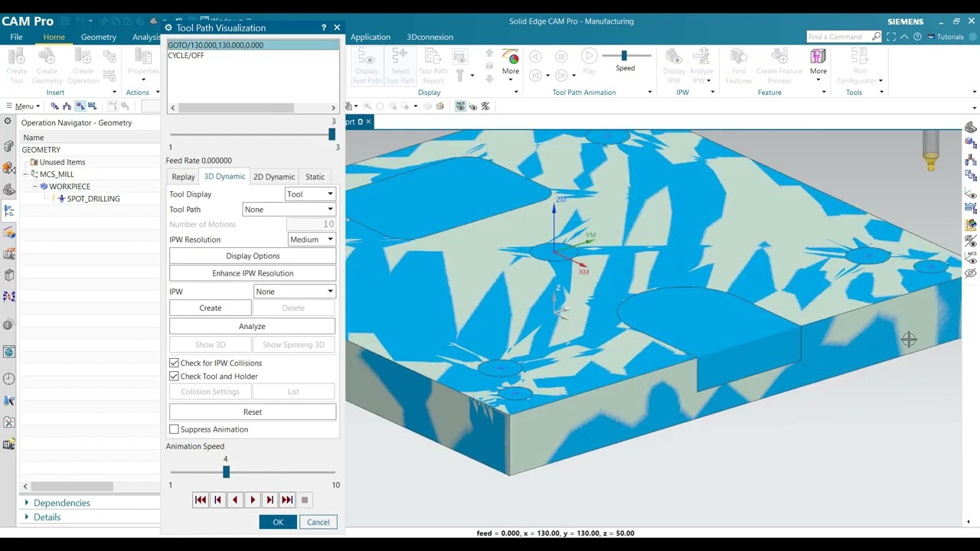The height and width of the screenshot is (551, 980).
Task: Click the IPW Create button
Action: coord(211,308)
